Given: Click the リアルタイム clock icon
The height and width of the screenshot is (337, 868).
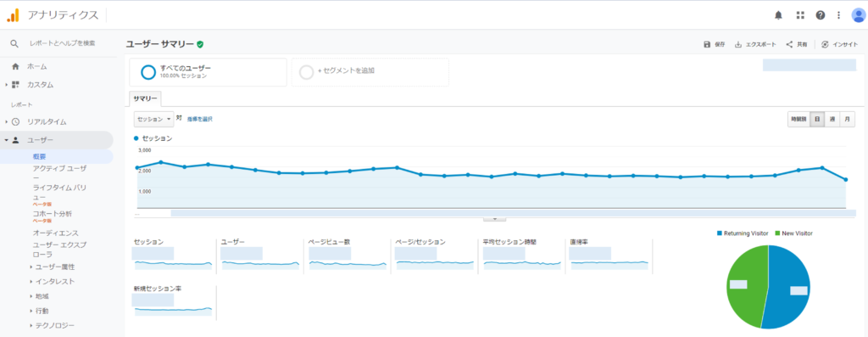Looking at the screenshot, I should pos(15,121).
